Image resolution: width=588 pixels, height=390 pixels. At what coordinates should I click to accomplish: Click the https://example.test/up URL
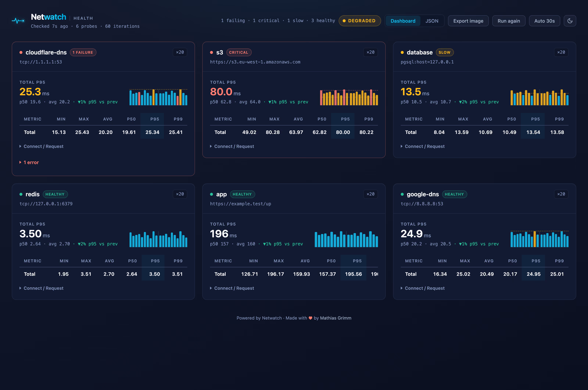pos(241,204)
